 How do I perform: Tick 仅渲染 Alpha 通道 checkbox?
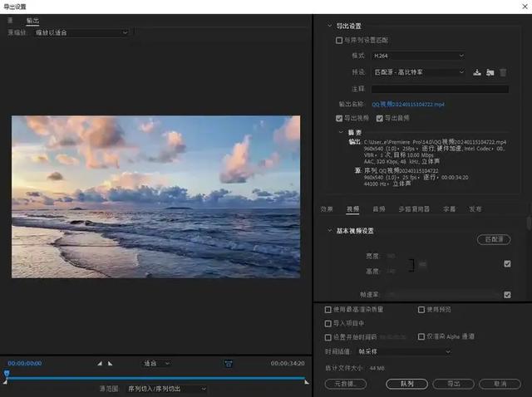(421, 336)
